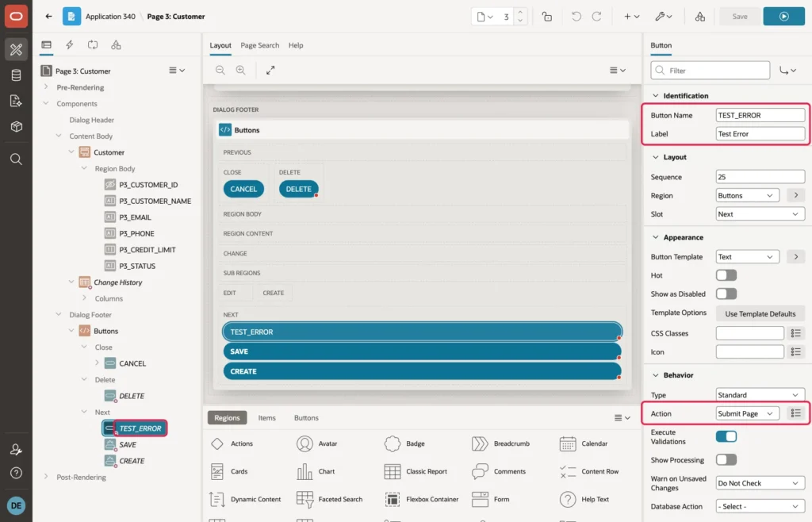Toggle the Hot switch
The width and height of the screenshot is (812, 522).
point(726,275)
